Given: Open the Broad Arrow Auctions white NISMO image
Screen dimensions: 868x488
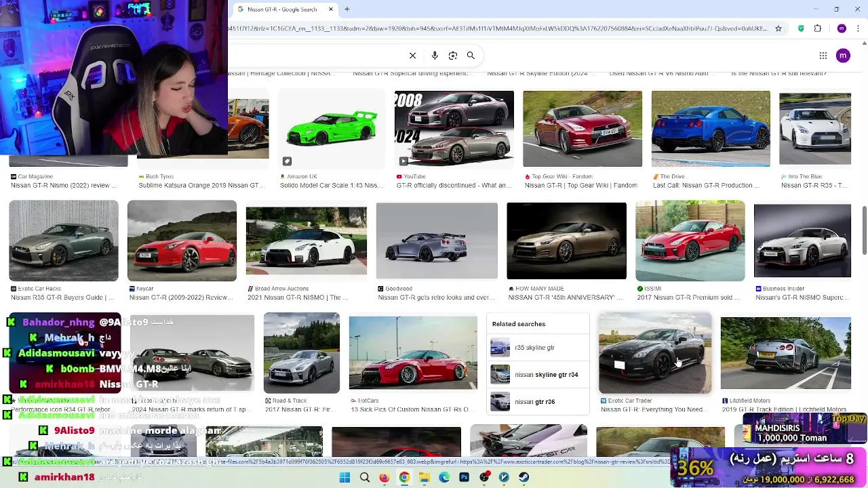Looking at the screenshot, I should coord(307,241).
